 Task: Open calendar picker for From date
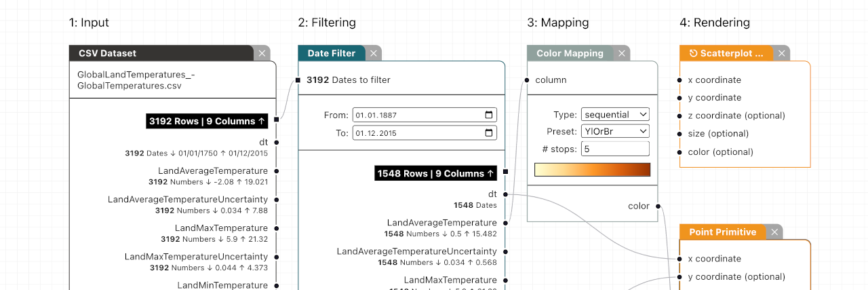click(x=489, y=115)
